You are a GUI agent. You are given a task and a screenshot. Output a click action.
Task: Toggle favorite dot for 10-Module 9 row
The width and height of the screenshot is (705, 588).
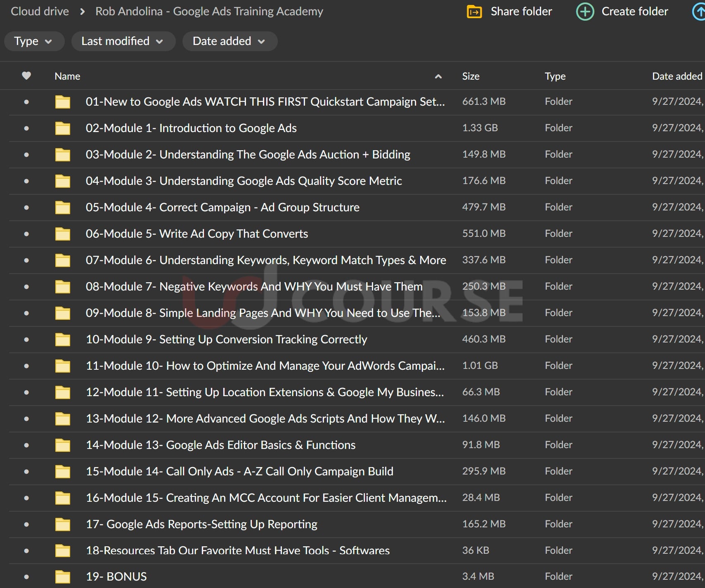pyautogui.click(x=26, y=340)
